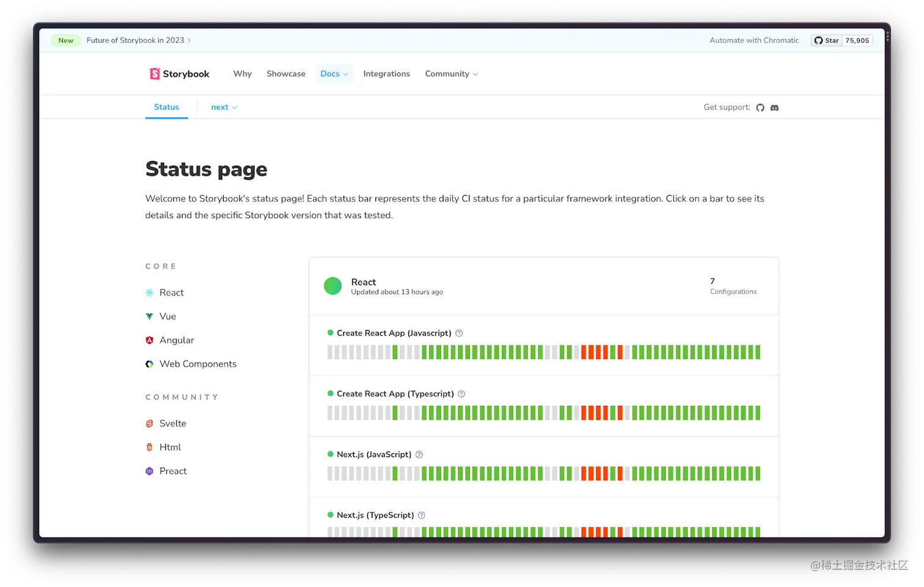Expand the Community dropdown
The width and height of the screenshot is (924, 587).
452,74
